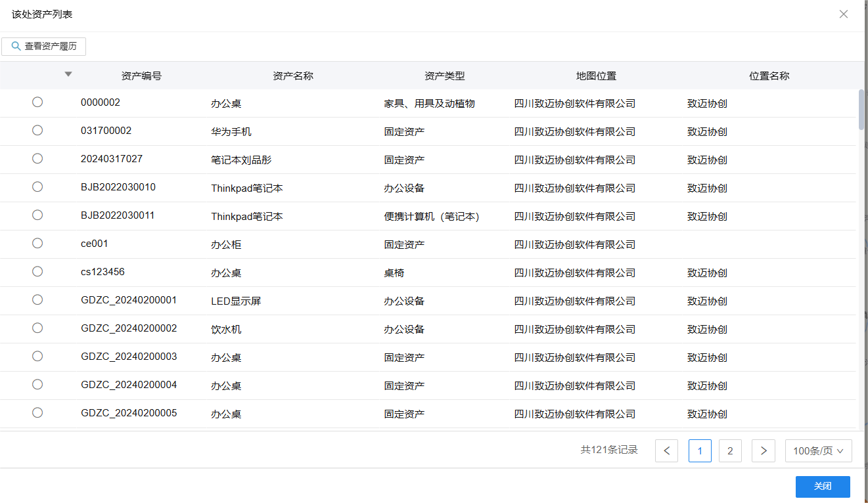Click the 家具、用具及动植物 type cell
This screenshot has width=868, height=503.
point(430,104)
